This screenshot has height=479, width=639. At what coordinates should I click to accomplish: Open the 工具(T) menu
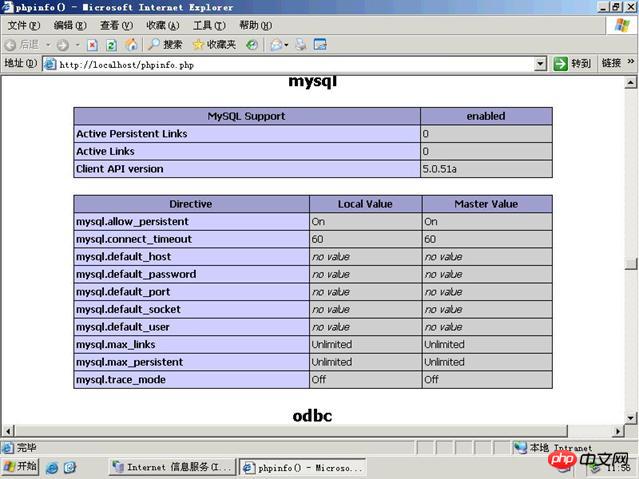tap(209, 25)
